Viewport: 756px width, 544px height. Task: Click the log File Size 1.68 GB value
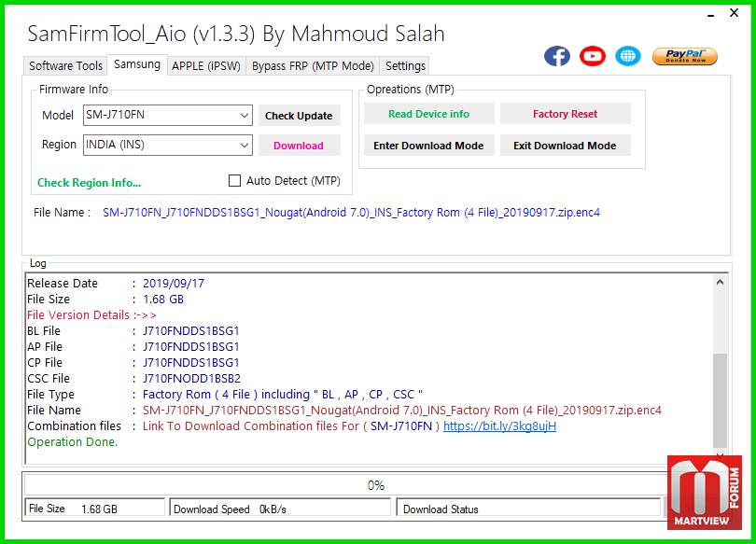tap(163, 300)
